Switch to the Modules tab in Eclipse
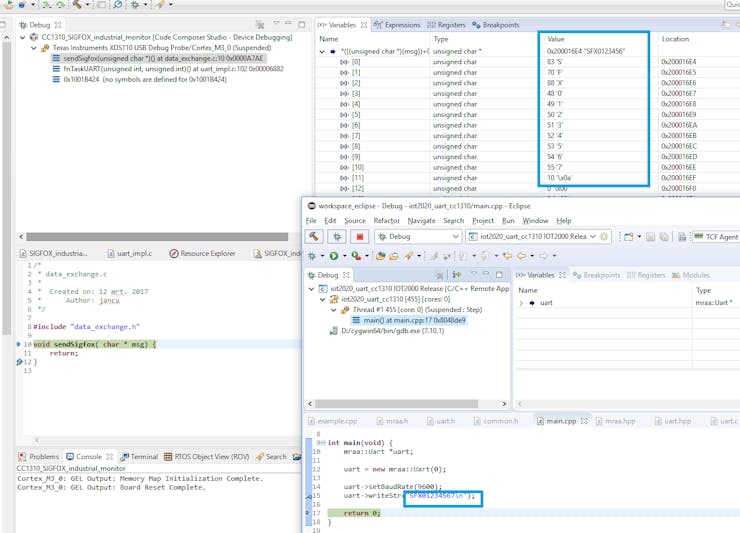Screen dimensions: 740x533 coord(690,275)
